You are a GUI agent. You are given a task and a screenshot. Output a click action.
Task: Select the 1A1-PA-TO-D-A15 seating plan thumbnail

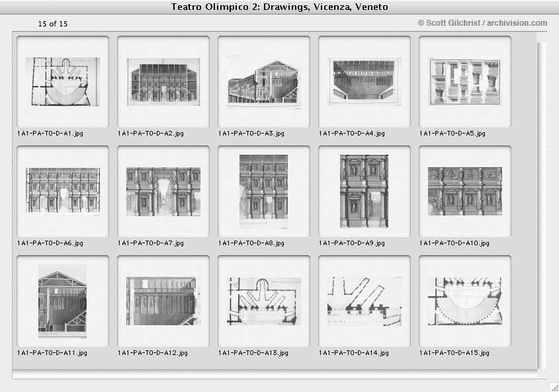pos(465,301)
